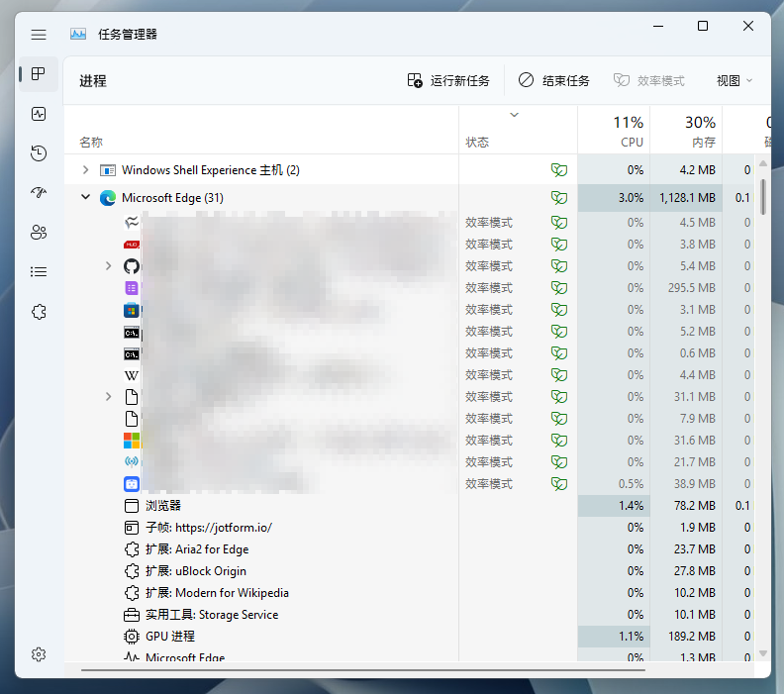
Task: Expand Windows Shell Experience 主机 group
Action: point(85,170)
